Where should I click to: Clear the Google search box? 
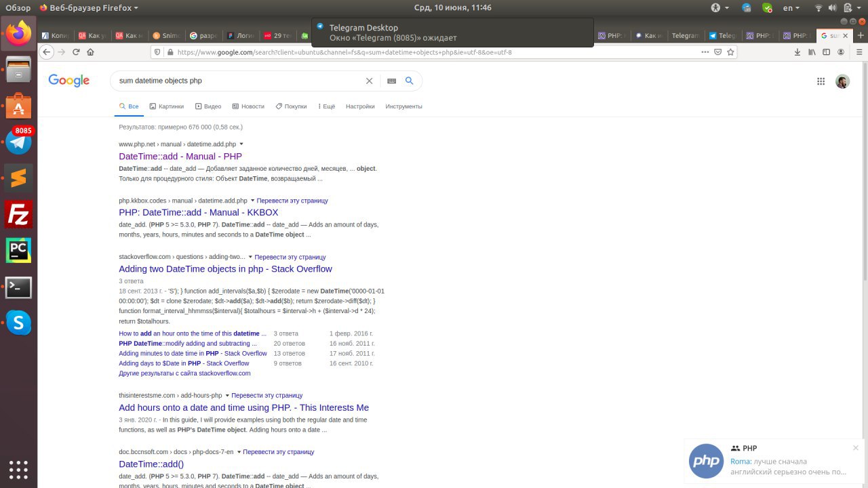point(369,81)
